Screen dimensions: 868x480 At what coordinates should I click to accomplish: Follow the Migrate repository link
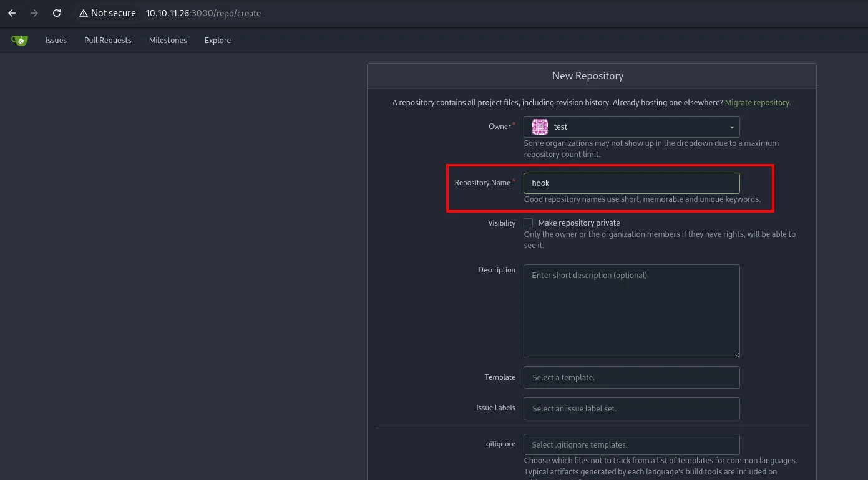758,103
